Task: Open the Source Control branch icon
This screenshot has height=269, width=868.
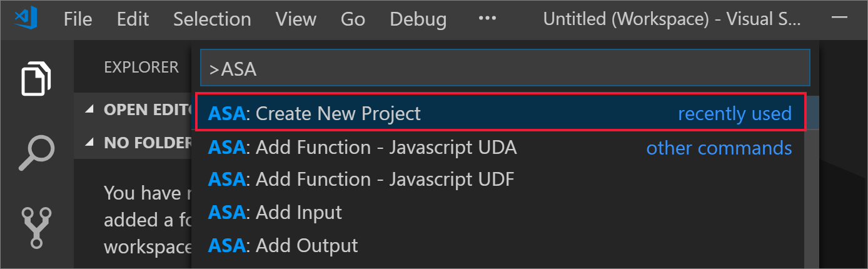Action: coord(36,226)
